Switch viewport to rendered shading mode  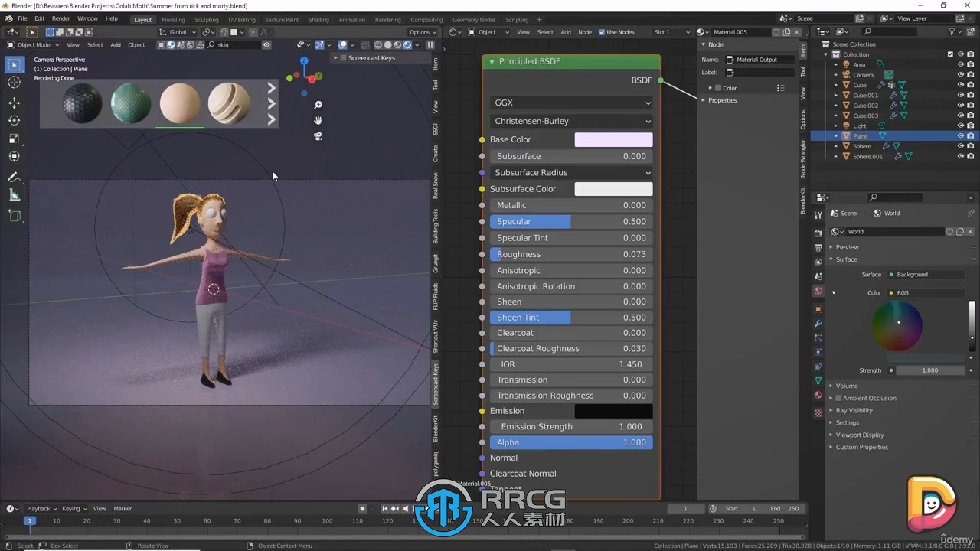(x=407, y=44)
